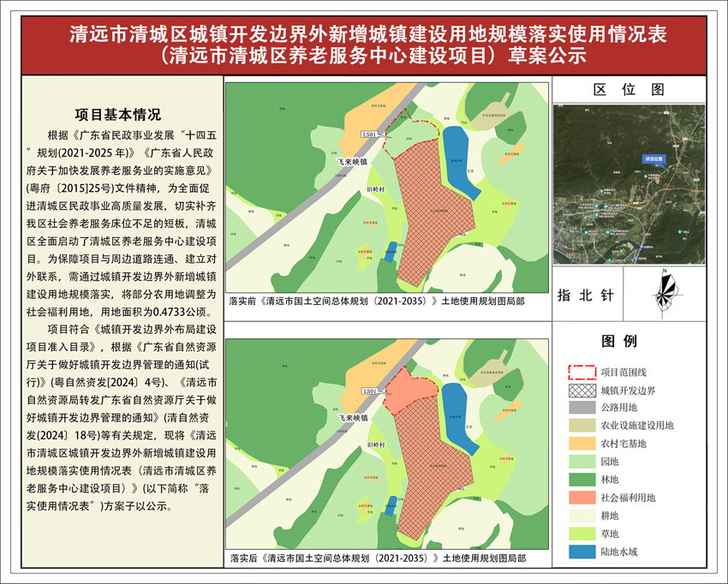Pick the orange 农村宅基地 legend swatch

pyautogui.click(x=582, y=444)
